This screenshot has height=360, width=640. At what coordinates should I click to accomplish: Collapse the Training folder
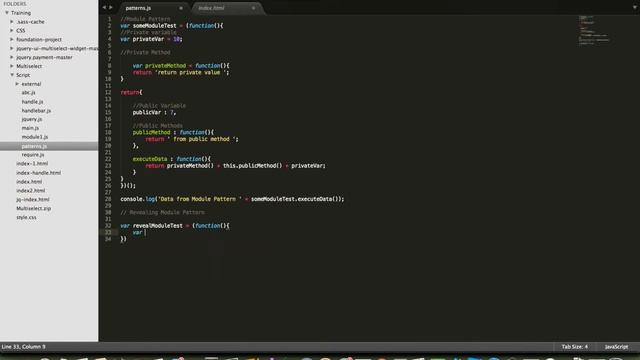7,13
